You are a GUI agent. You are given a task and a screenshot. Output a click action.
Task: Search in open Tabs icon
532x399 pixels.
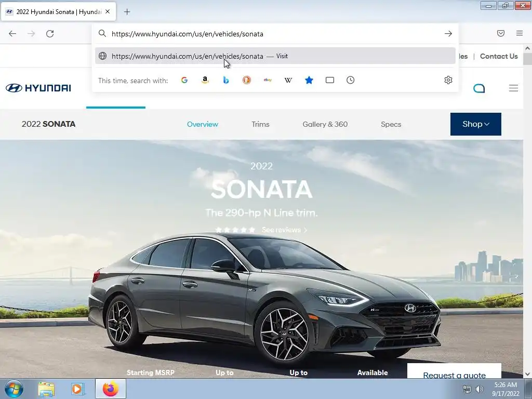[x=330, y=80]
